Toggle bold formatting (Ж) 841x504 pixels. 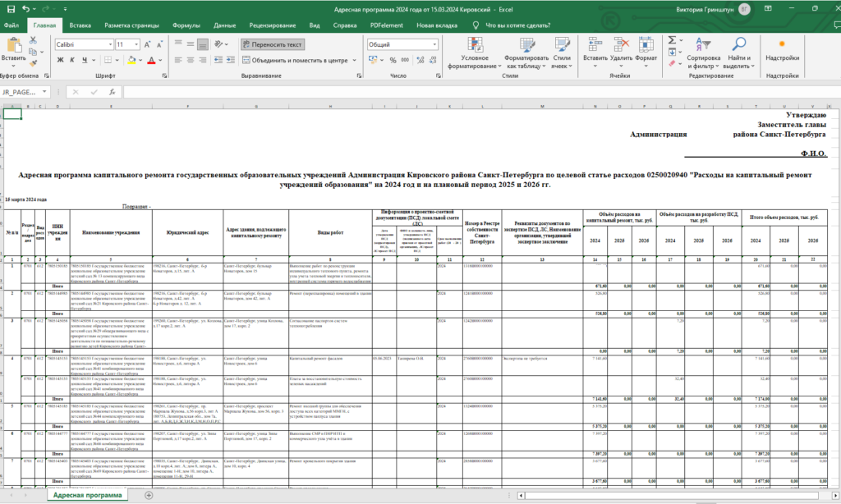coord(60,60)
